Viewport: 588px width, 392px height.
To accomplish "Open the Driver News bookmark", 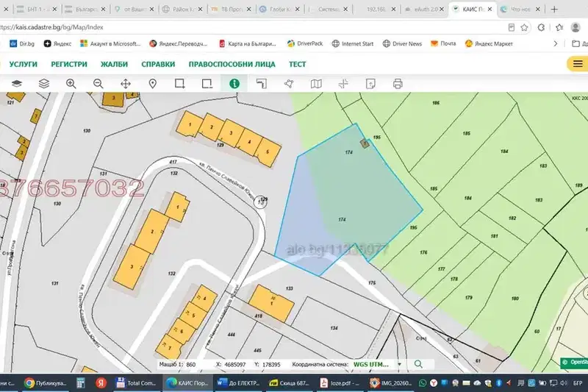I will 402,43.
